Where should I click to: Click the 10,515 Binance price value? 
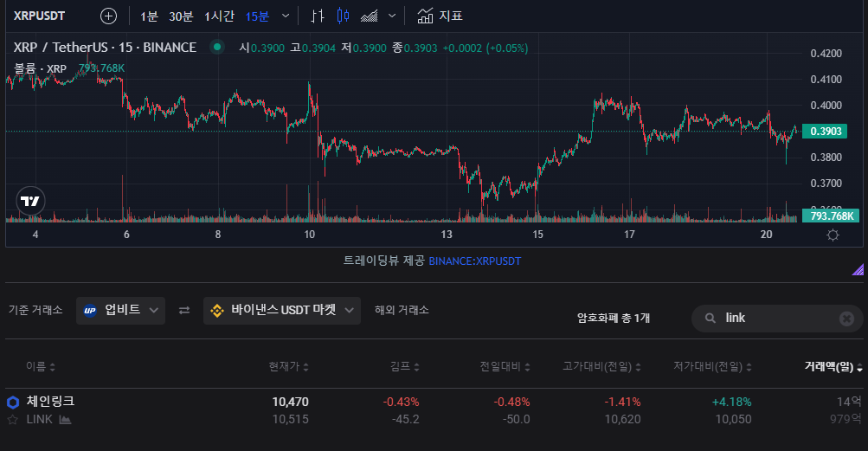click(290, 420)
